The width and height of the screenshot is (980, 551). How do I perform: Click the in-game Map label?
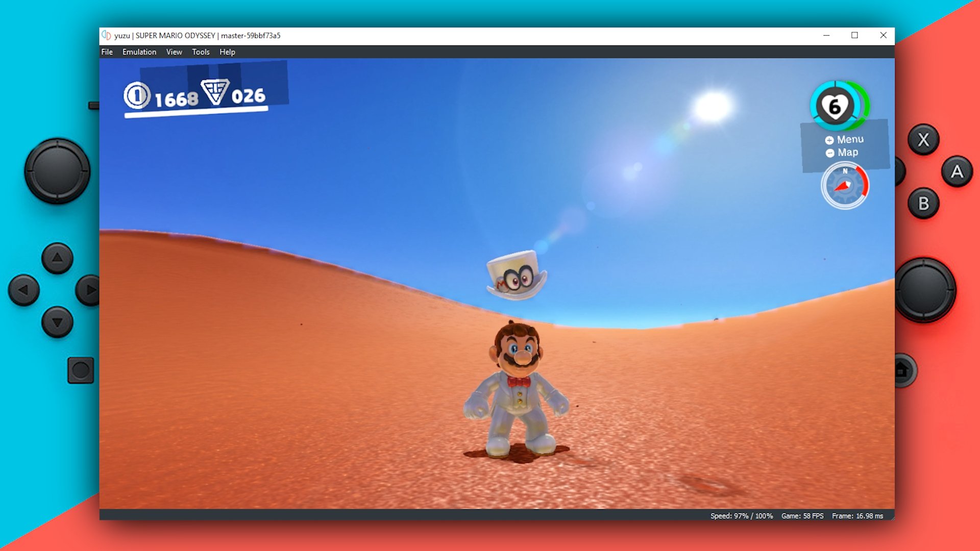coord(847,153)
